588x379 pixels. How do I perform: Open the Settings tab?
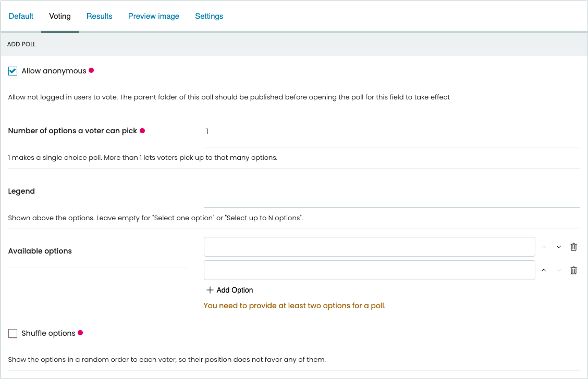click(x=209, y=16)
